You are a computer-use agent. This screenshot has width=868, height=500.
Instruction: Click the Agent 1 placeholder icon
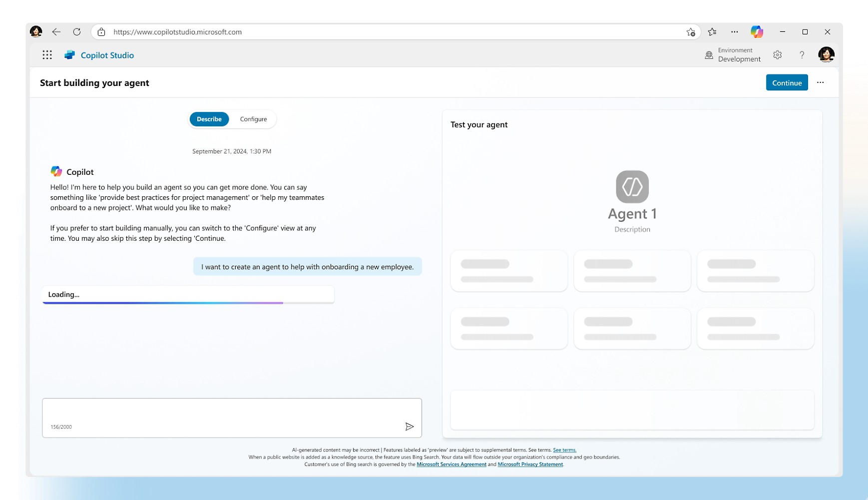[x=632, y=187]
